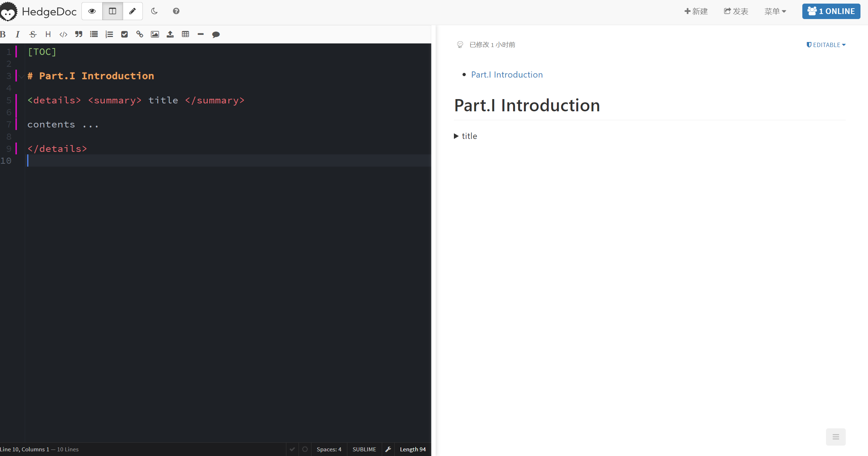Click 发表 to publish document
This screenshot has width=868, height=456.
(738, 10)
